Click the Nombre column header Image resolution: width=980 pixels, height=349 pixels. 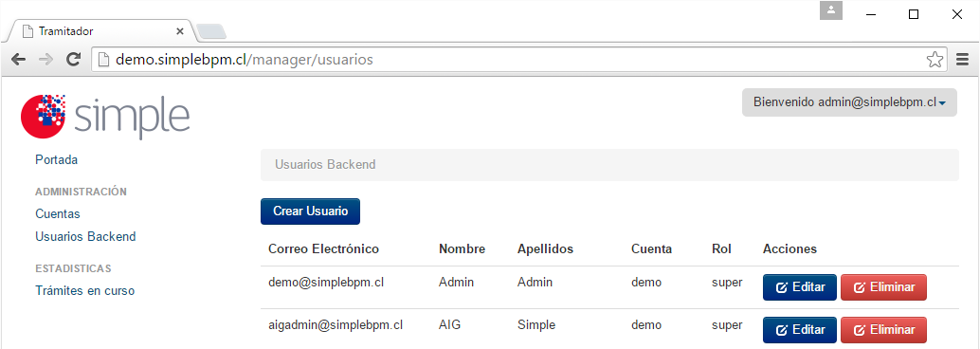click(462, 248)
